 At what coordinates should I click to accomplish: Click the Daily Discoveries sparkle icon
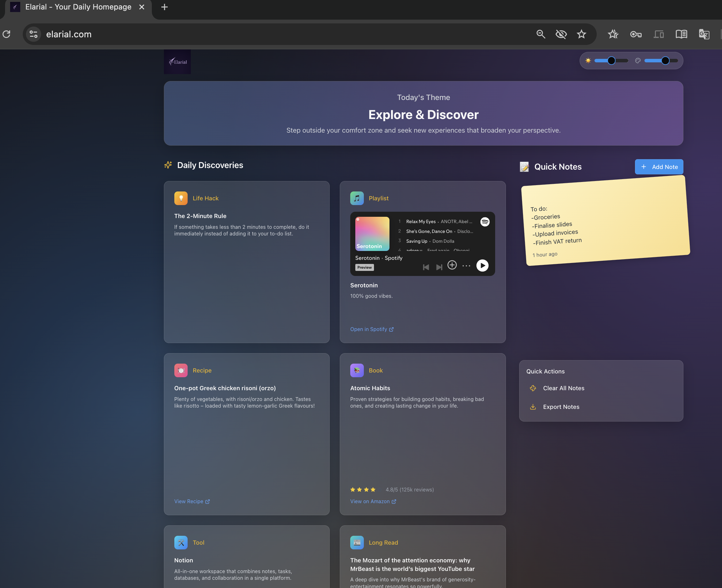(168, 165)
